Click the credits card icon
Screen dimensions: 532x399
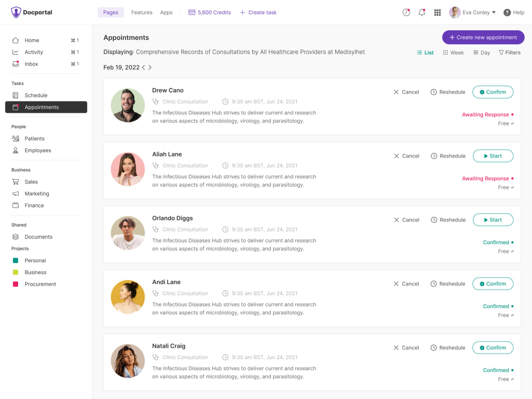(192, 13)
